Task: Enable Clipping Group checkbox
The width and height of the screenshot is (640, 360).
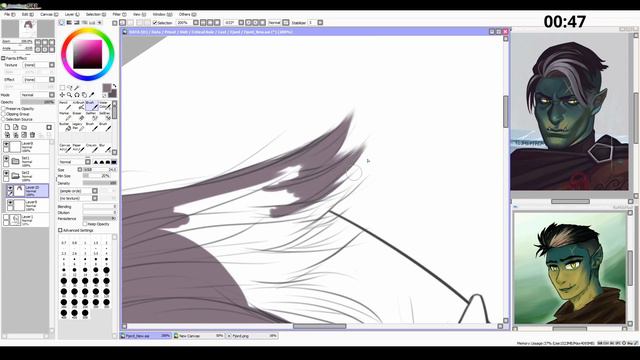Action: [3, 114]
